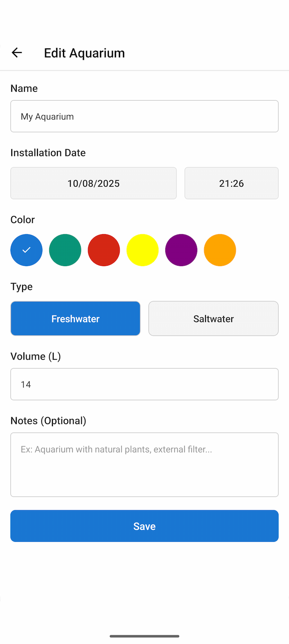Open the installation date picker showing 10/08/2025
The height and width of the screenshot is (644, 289).
93,183
